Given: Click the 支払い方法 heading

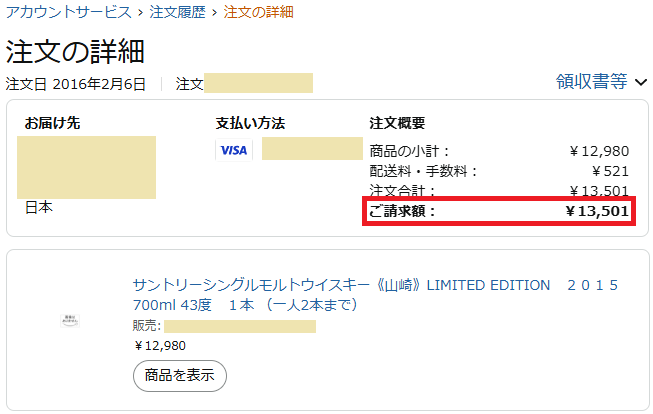Looking at the screenshot, I should tap(250, 123).
